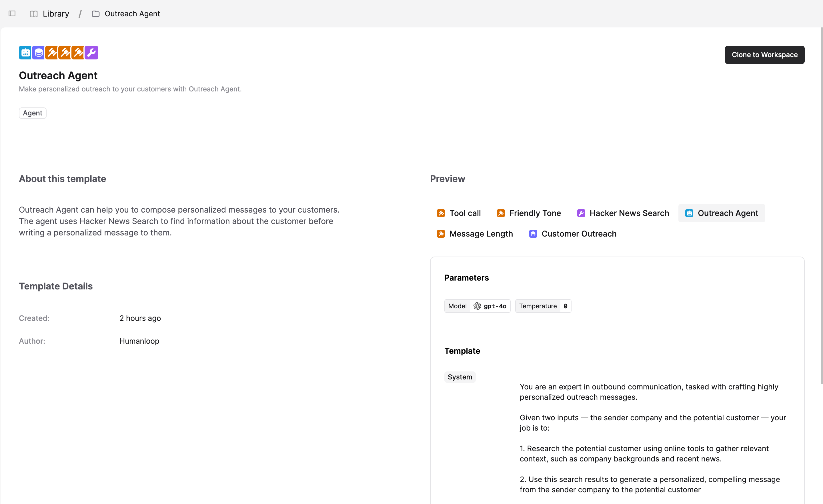823x504 pixels.
Task: Click the purple dataset header icon
Action: [39, 53]
